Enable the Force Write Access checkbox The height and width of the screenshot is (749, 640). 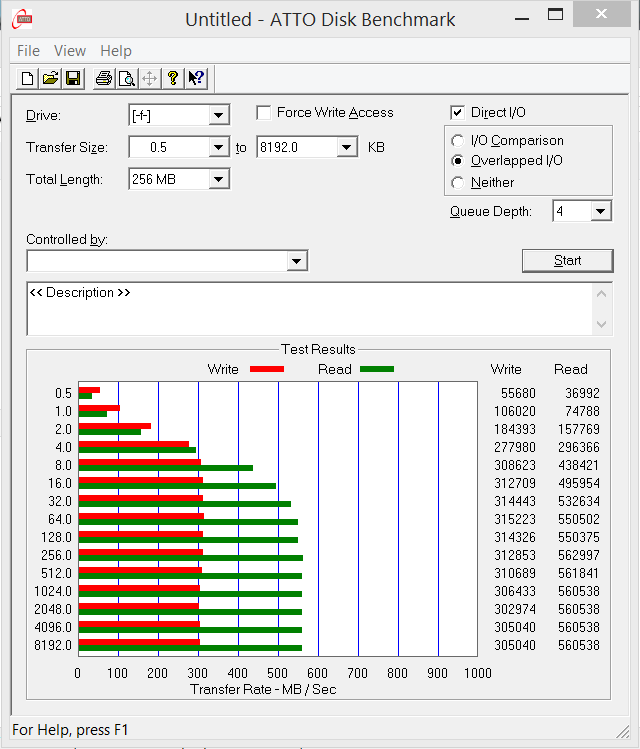pos(264,113)
